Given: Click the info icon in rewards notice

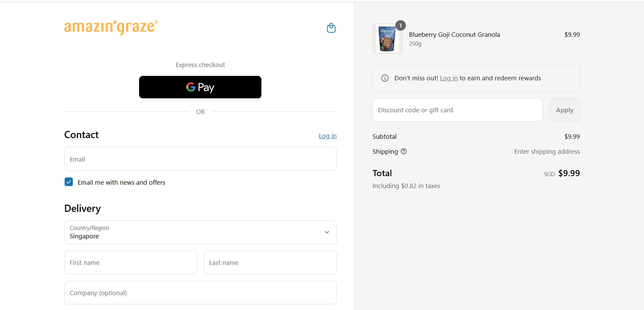Looking at the screenshot, I should point(385,78).
